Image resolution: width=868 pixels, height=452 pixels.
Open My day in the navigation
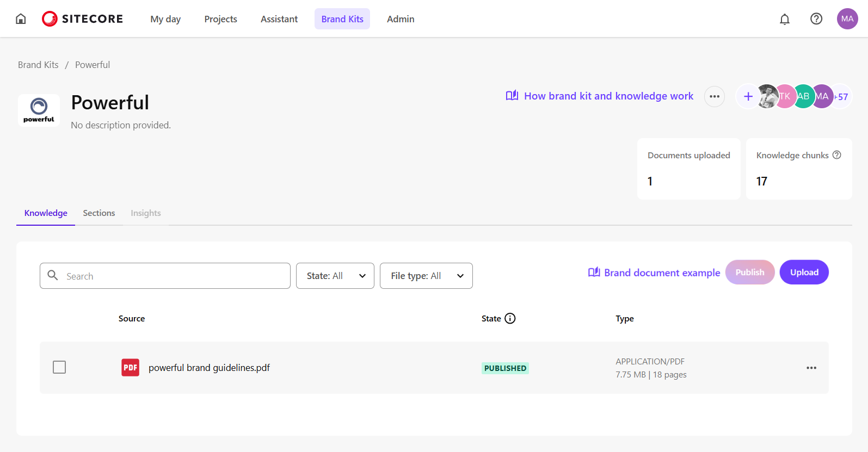coord(165,19)
